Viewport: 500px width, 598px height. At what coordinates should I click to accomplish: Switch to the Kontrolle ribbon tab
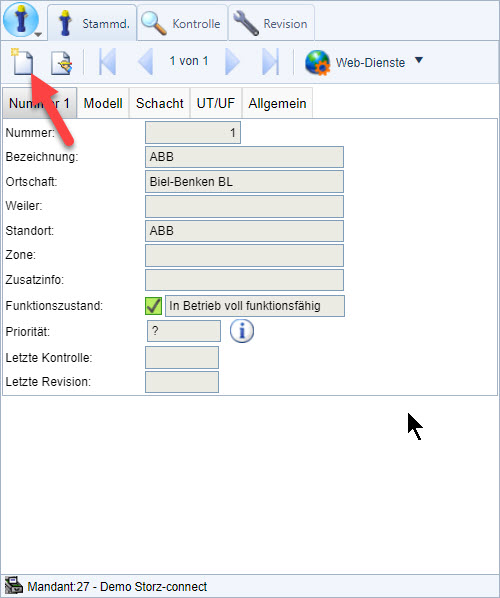[182, 23]
